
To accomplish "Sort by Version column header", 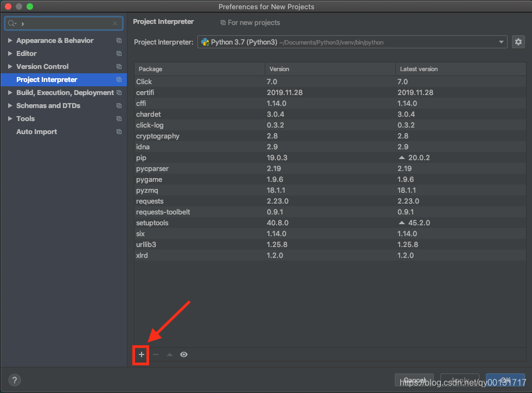I will tap(330, 69).
